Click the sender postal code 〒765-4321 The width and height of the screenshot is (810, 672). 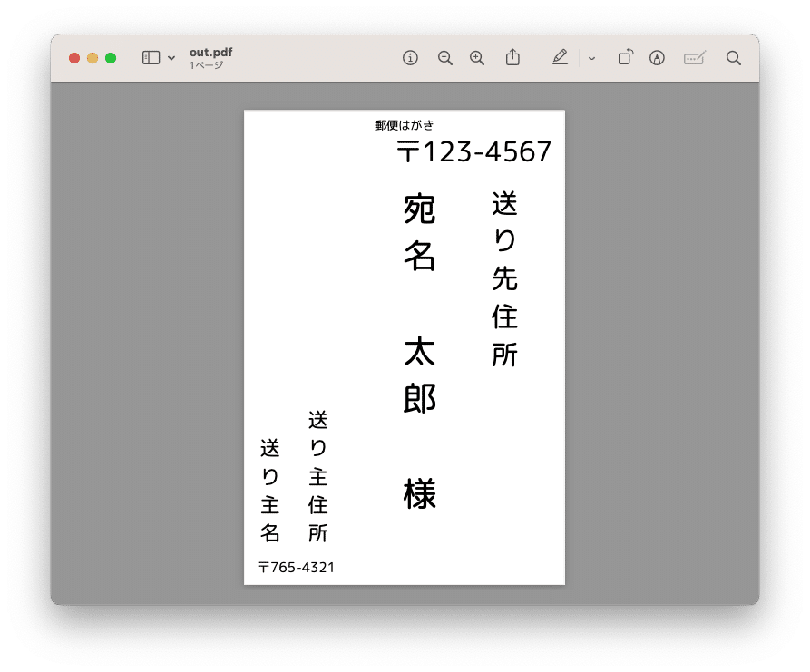coord(296,568)
